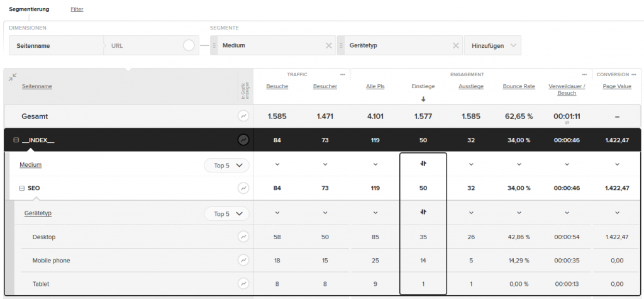Collapse the SEO row
Screen dimensions: 644x299
pos(22,188)
